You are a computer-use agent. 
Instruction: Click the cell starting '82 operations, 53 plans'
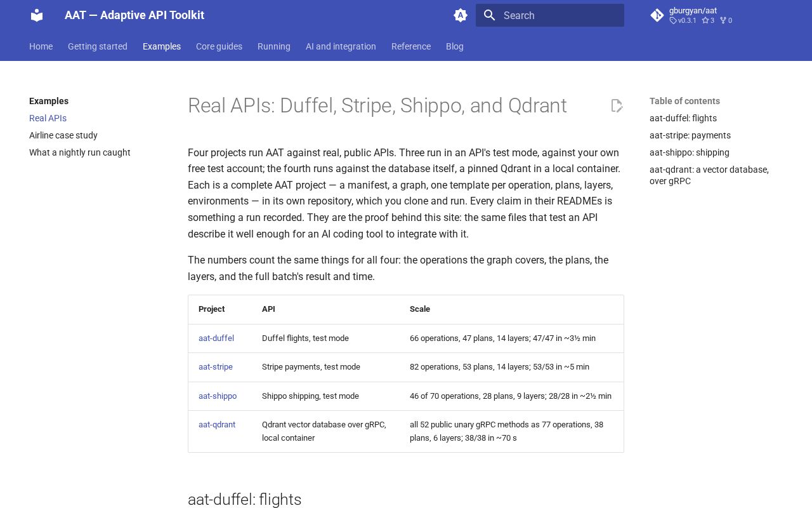511,367
